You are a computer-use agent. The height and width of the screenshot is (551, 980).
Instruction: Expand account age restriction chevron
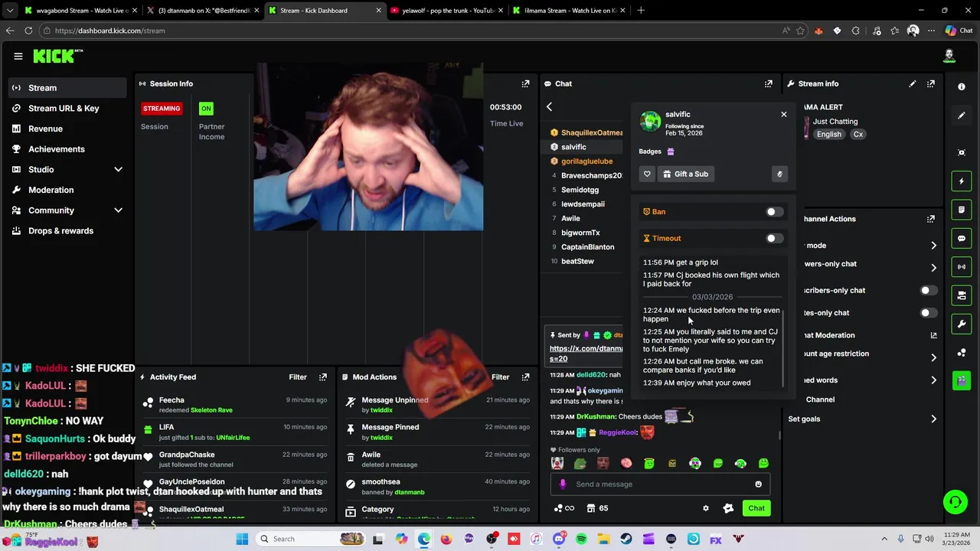click(x=933, y=357)
